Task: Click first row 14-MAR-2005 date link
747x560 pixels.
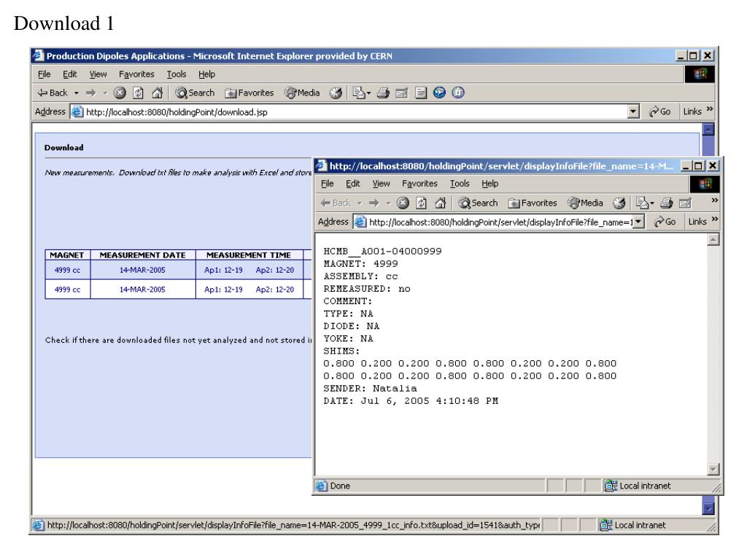Action: tap(142, 270)
